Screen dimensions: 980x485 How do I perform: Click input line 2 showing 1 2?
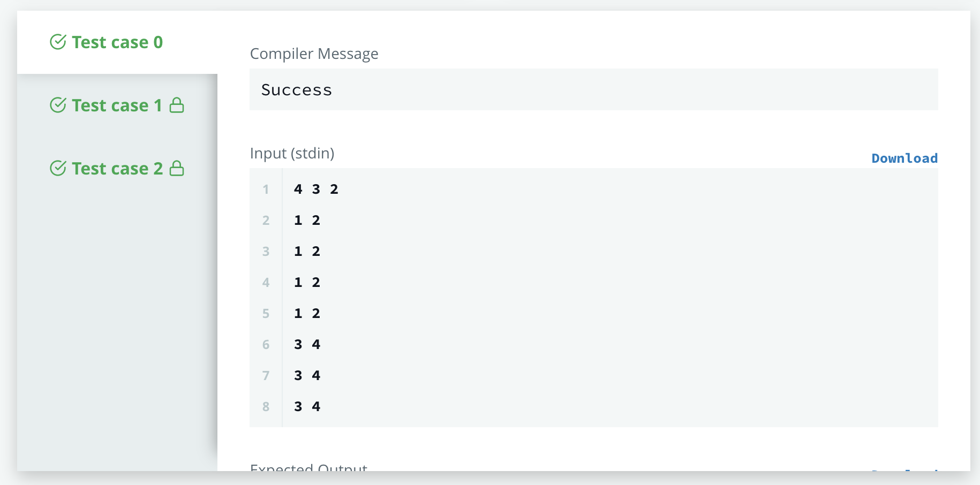click(x=307, y=220)
